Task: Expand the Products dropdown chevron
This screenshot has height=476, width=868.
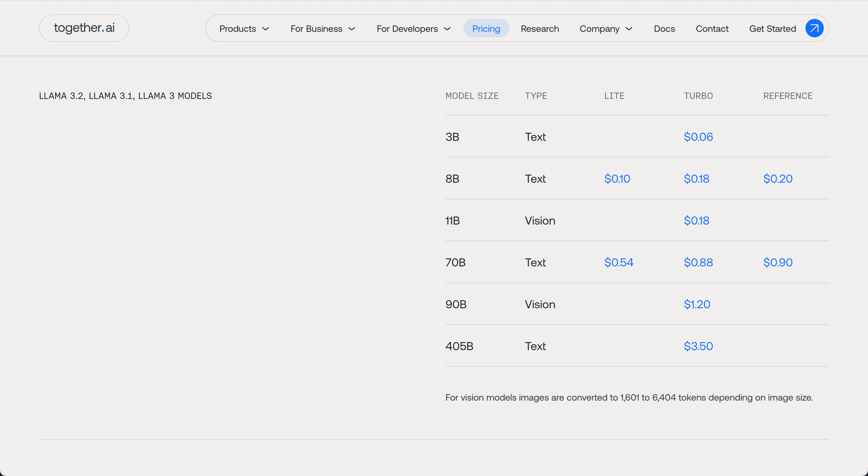Action: (266, 29)
